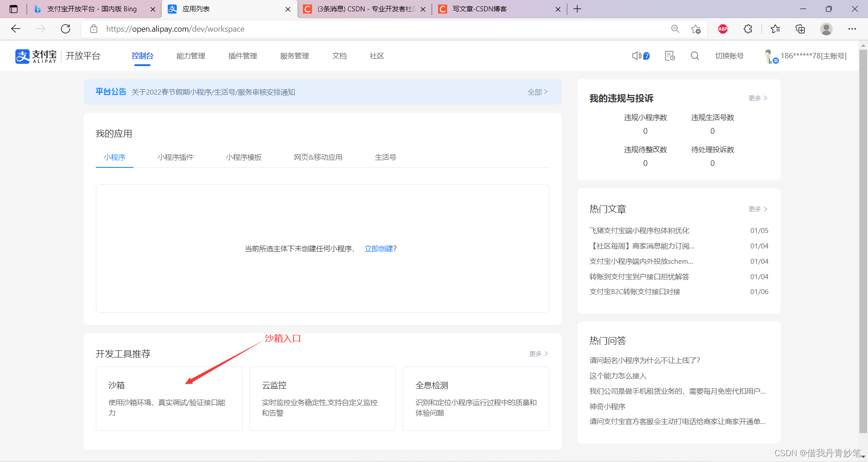Click the browser forward arrow
Viewport: 868px width, 462px height.
tap(41, 29)
